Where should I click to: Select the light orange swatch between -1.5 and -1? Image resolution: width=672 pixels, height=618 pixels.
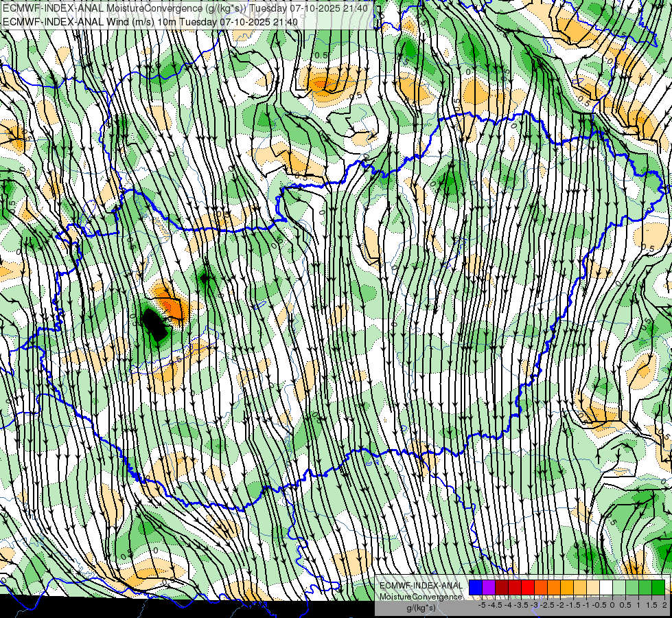click(x=580, y=587)
